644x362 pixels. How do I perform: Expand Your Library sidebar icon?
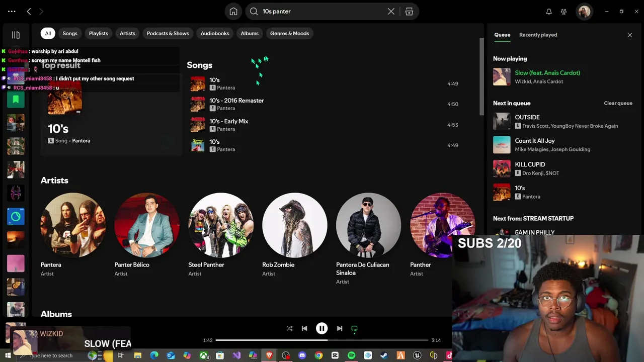(x=16, y=35)
